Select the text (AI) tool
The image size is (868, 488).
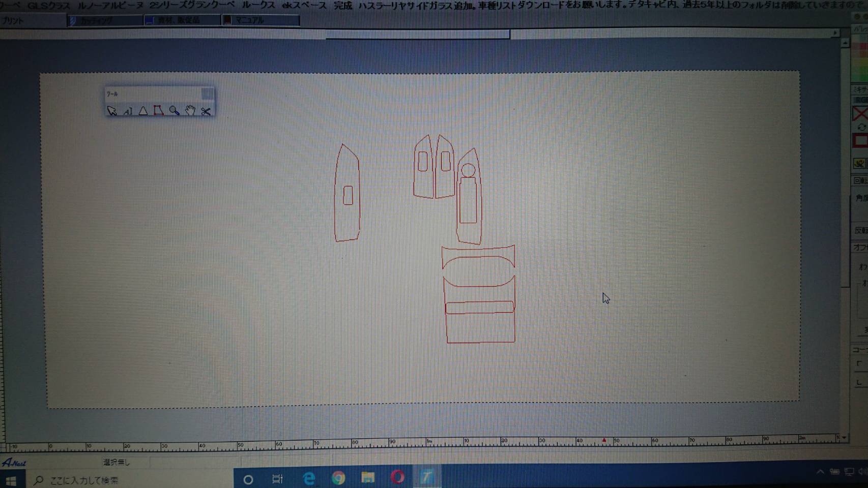(128, 110)
